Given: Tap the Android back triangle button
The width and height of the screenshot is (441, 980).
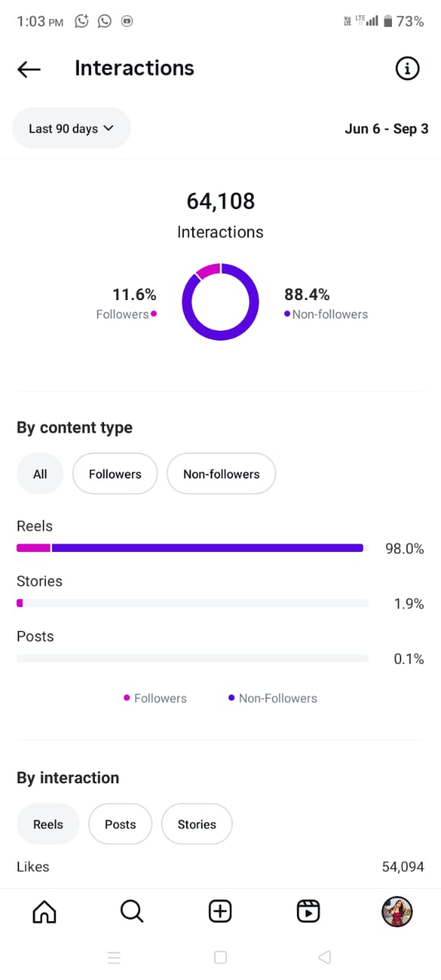Looking at the screenshot, I should 325,957.
